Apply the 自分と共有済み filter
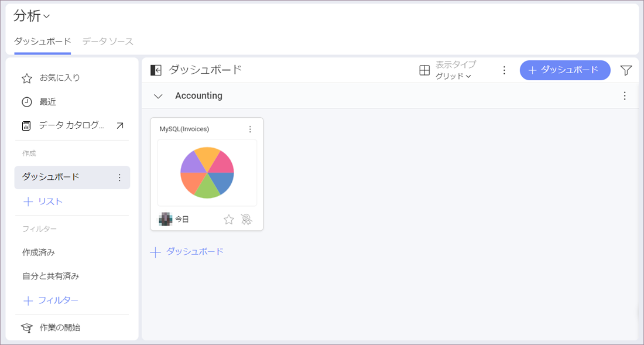Image resolution: width=644 pixels, height=345 pixels. pos(50,276)
